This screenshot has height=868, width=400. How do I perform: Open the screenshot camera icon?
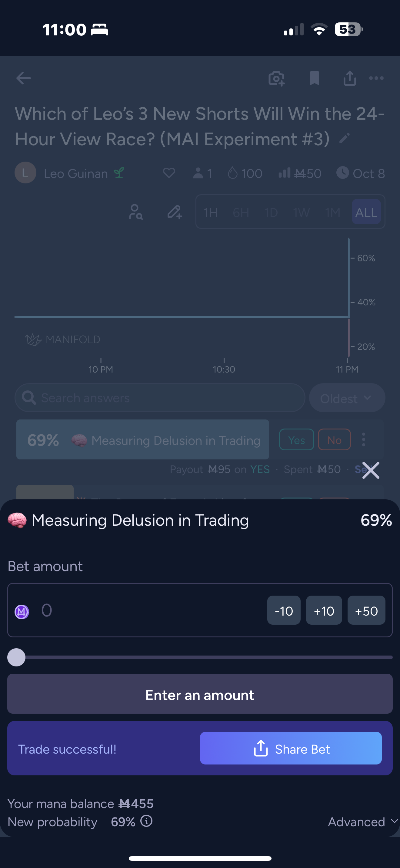276,78
